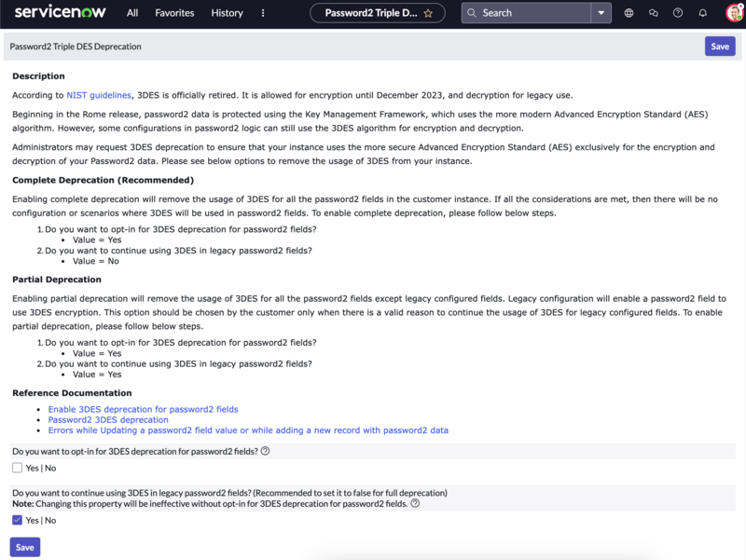Viewport: 746px width, 560px height.
Task: Click the ServiceNow logo
Action: (60, 12)
